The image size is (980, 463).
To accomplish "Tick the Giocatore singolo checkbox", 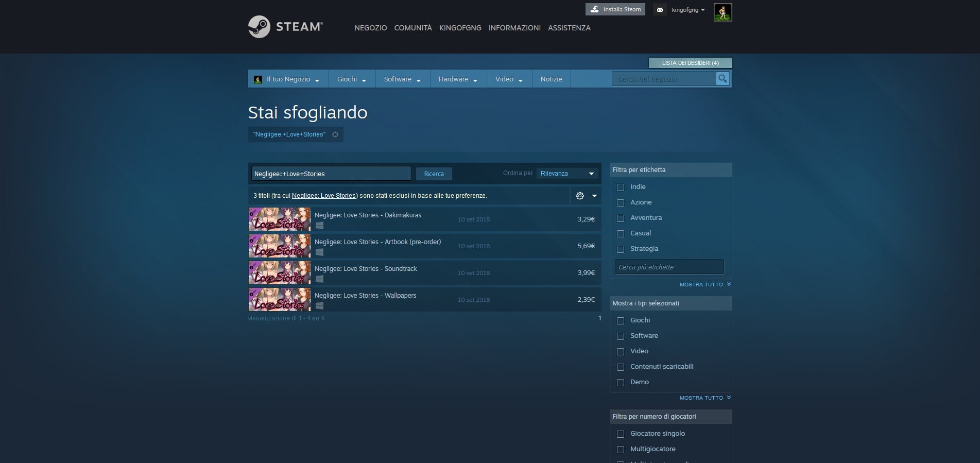I will [621, 434].
